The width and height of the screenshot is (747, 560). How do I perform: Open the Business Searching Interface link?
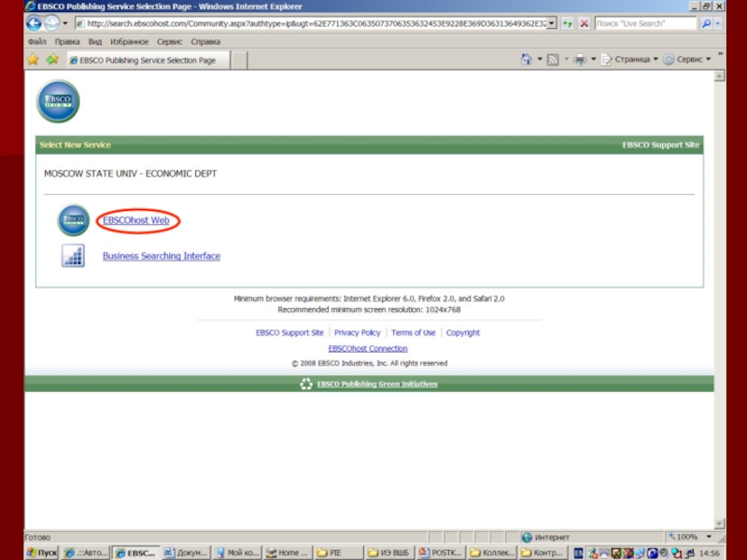pyautogui.click(x=162, y=256)
